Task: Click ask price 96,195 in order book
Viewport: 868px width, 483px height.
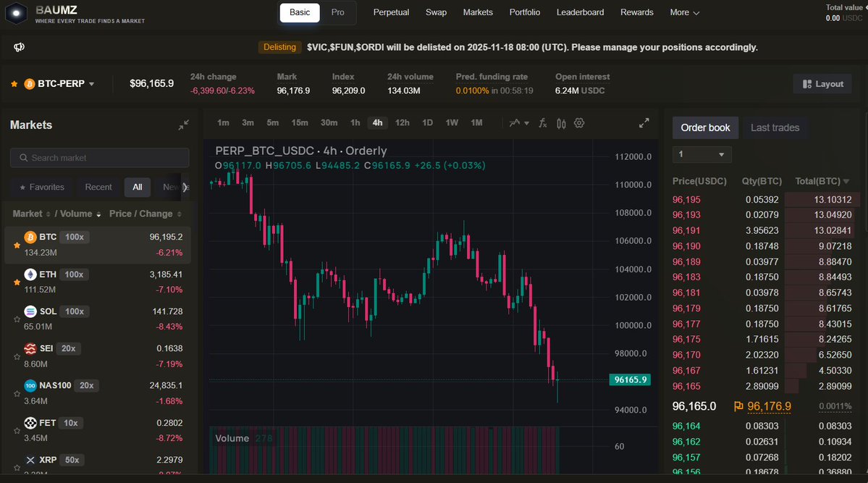Action: click(x=686, y=200)
